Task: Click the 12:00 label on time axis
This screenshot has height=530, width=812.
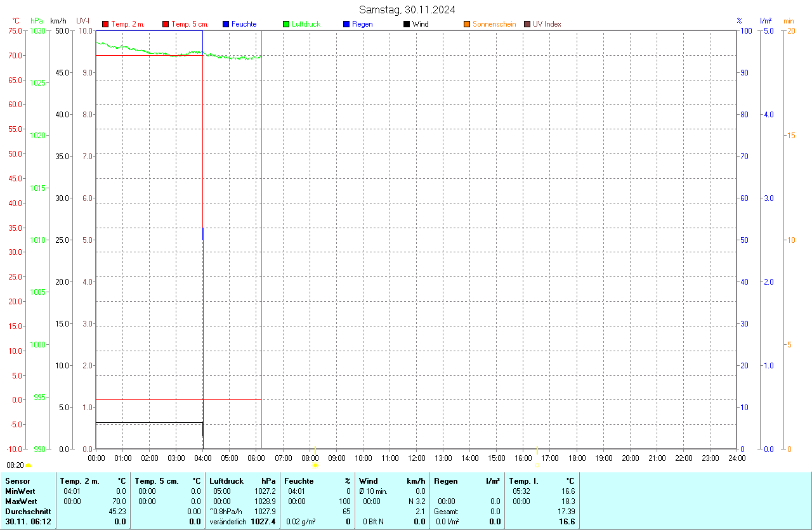Action: (x=417, y=458)
